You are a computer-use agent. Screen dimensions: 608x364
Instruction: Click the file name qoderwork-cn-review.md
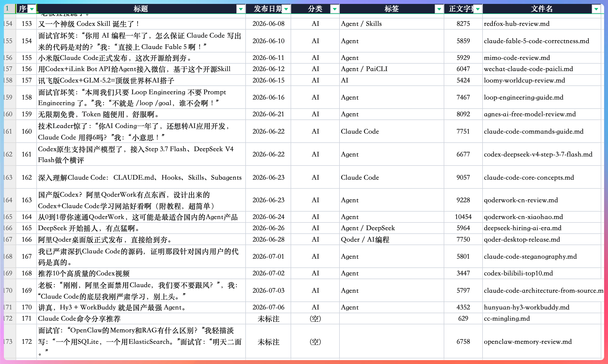click(521, 200)
